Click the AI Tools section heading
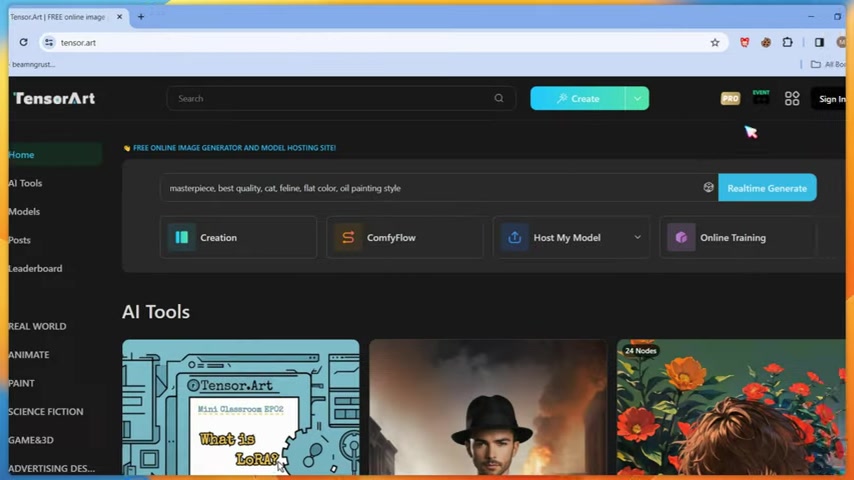The height and width of the screenshot is (480, 854). coord(156,312)
